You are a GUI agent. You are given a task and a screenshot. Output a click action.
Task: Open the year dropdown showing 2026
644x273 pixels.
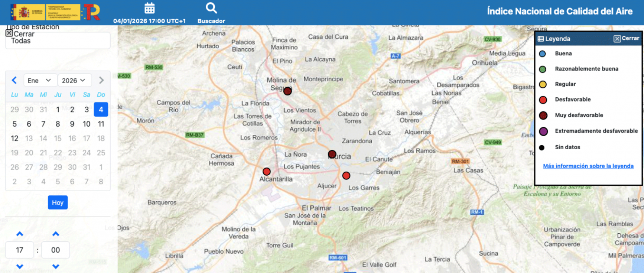pyautogui.click(x=74, y=80)
